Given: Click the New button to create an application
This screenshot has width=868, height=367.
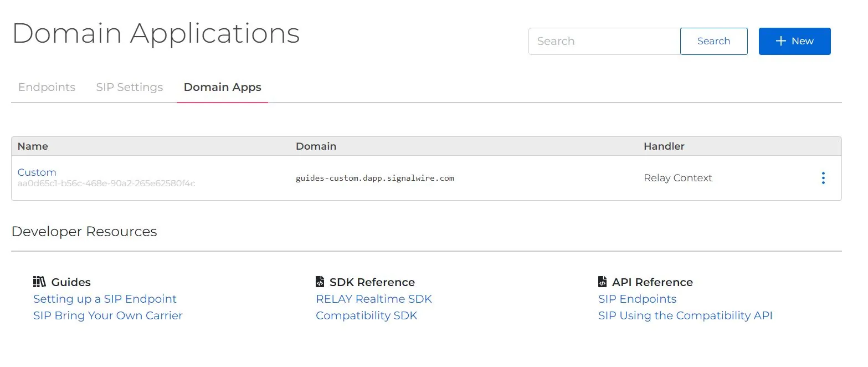Looking at the screenshot, I should point(794,40).
